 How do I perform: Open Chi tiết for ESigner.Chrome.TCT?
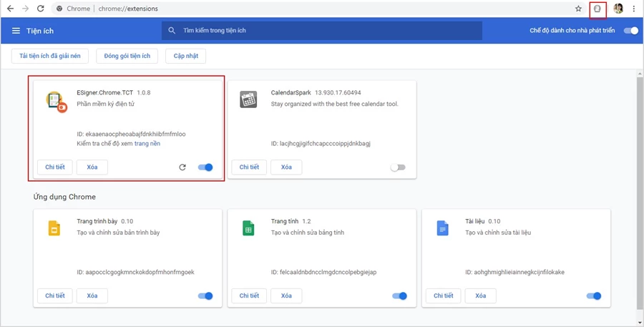(x=55, y=167)
